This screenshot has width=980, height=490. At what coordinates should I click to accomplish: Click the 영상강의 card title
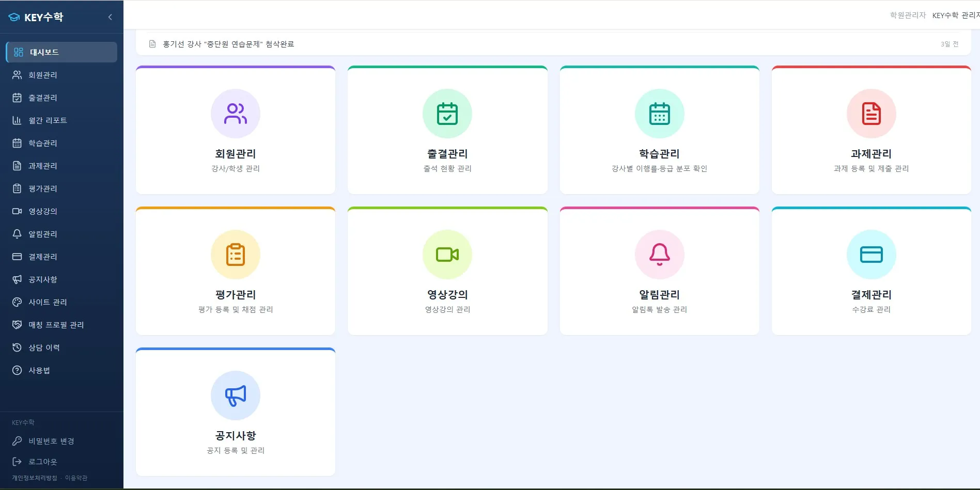click(447, 295)
